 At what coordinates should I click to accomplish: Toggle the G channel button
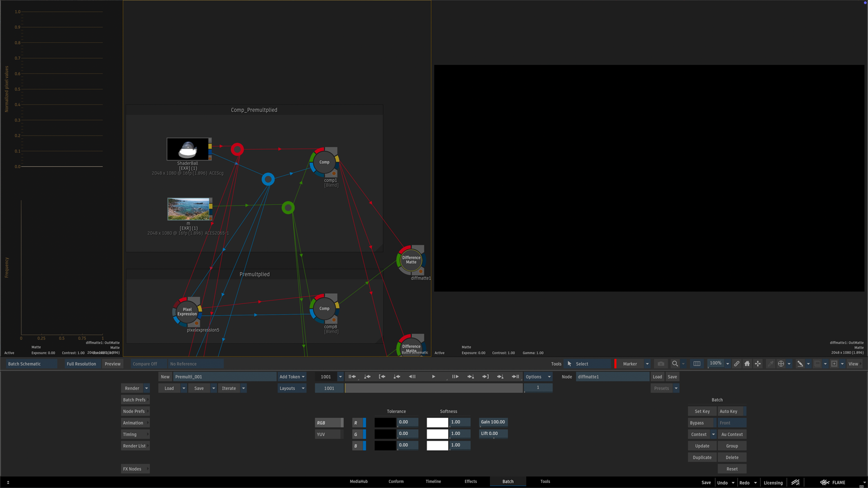359,434
